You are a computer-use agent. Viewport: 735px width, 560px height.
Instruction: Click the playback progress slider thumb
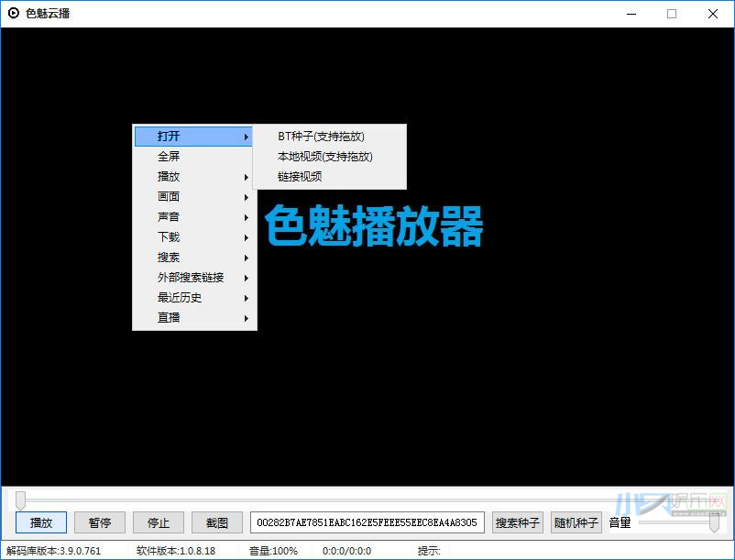tap(20, 500)
